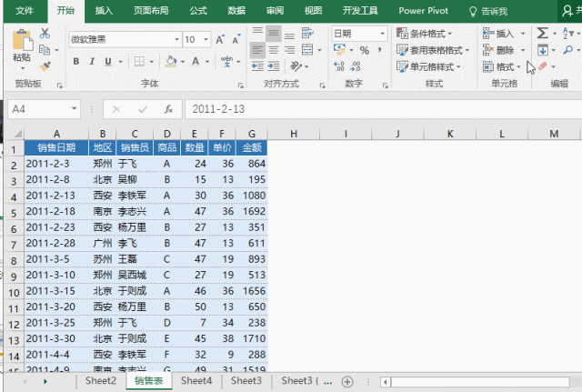The image size is (582, 392).
Task: Click the Format Painter brush icon
Action: pos(45,66)
